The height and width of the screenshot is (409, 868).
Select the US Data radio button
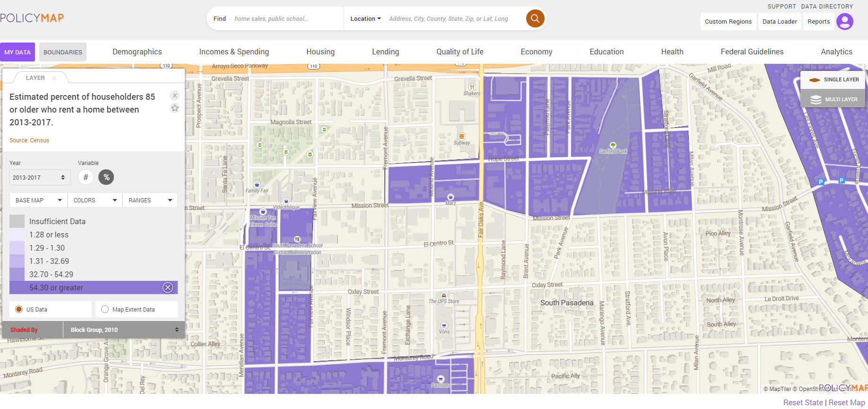click(19, 309)
